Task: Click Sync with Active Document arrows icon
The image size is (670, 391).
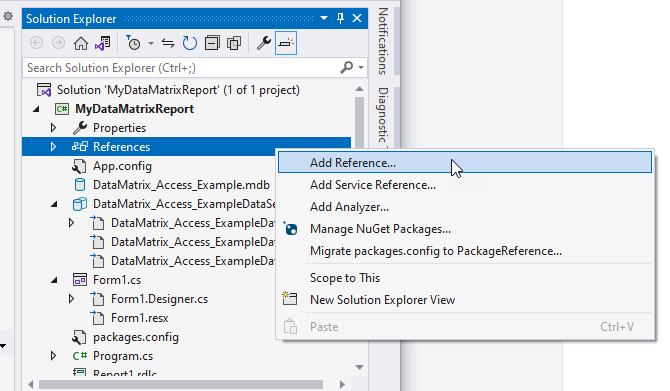Action: coord(168,43)
